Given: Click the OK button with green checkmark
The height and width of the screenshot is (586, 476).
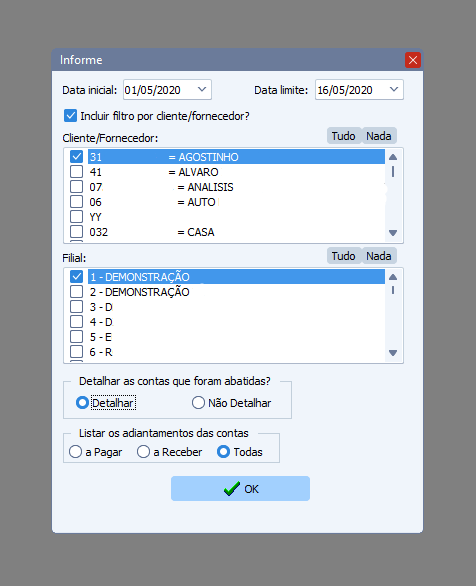Looking at the screenshot, I should 240,488.
